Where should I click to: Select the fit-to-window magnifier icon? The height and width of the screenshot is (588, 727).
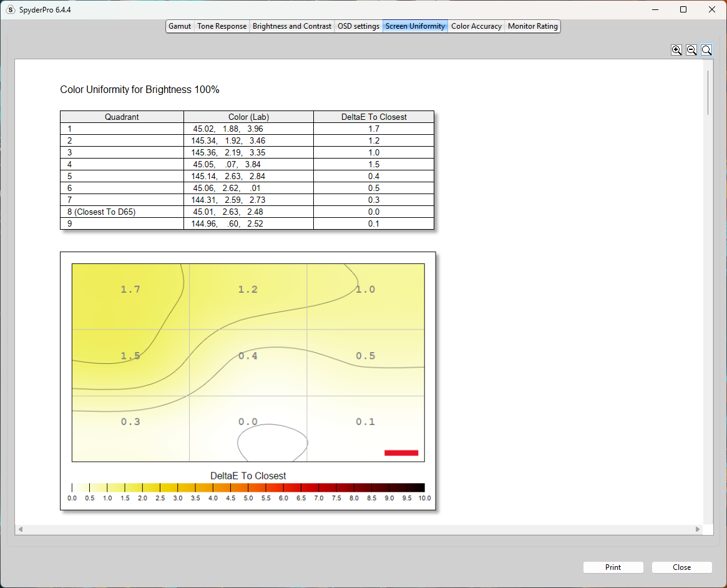(x=706, y=50)
